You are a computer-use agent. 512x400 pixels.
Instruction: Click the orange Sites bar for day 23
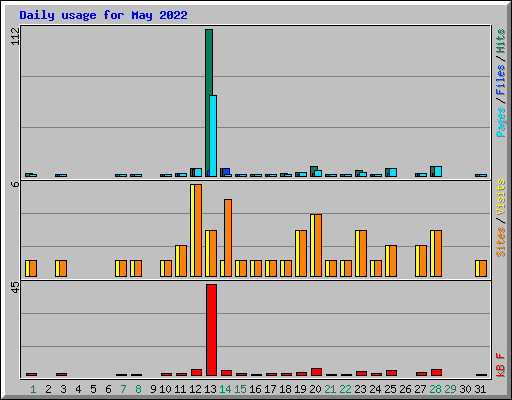(x=363, y=253)
